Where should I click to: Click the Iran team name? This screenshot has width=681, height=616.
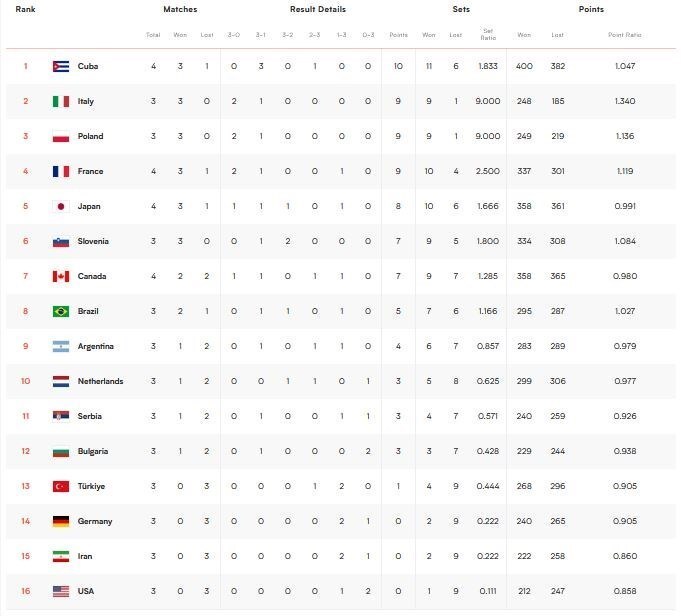[86, 556]
